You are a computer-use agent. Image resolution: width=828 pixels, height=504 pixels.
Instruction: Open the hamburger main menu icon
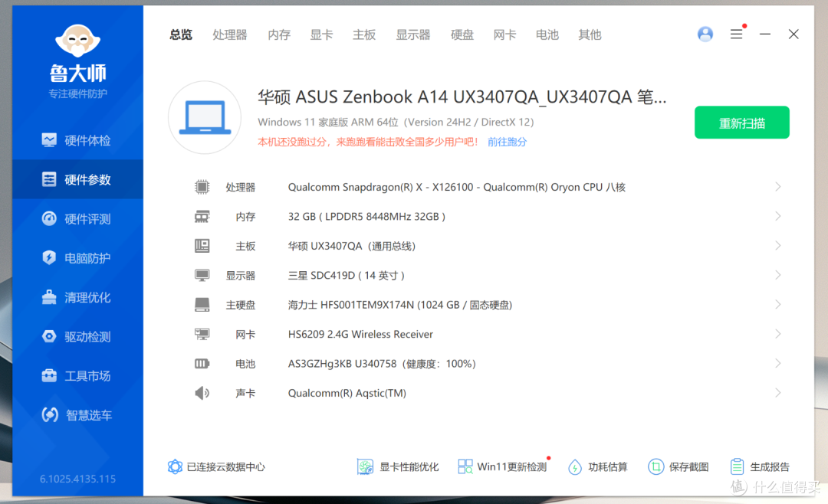(736, 34)
